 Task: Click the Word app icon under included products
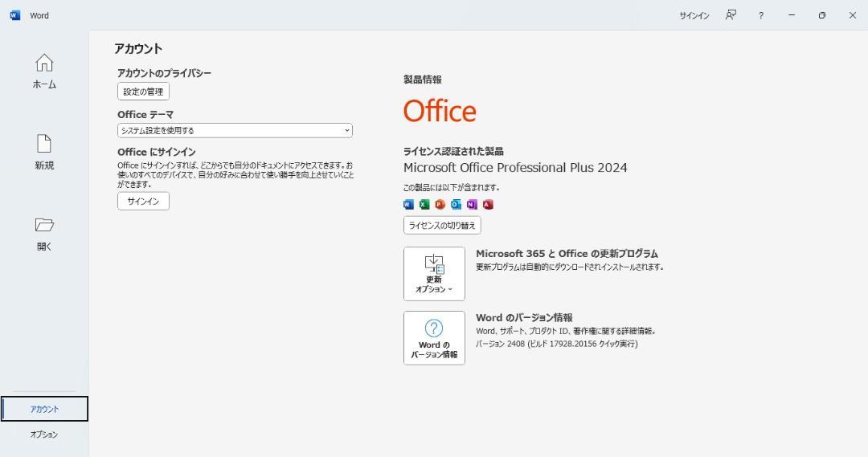click(408, 205)
